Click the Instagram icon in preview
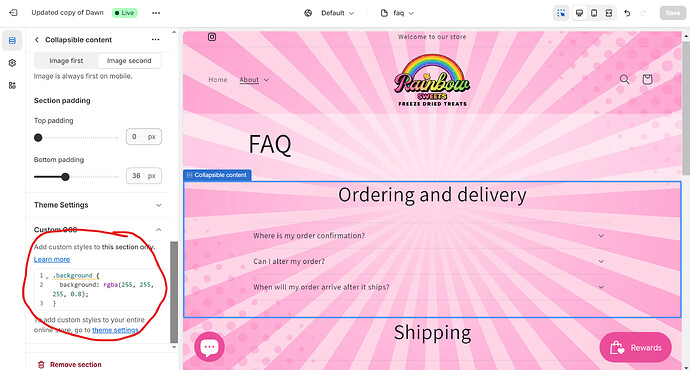690x370 pixels. (x=212, y=37)
